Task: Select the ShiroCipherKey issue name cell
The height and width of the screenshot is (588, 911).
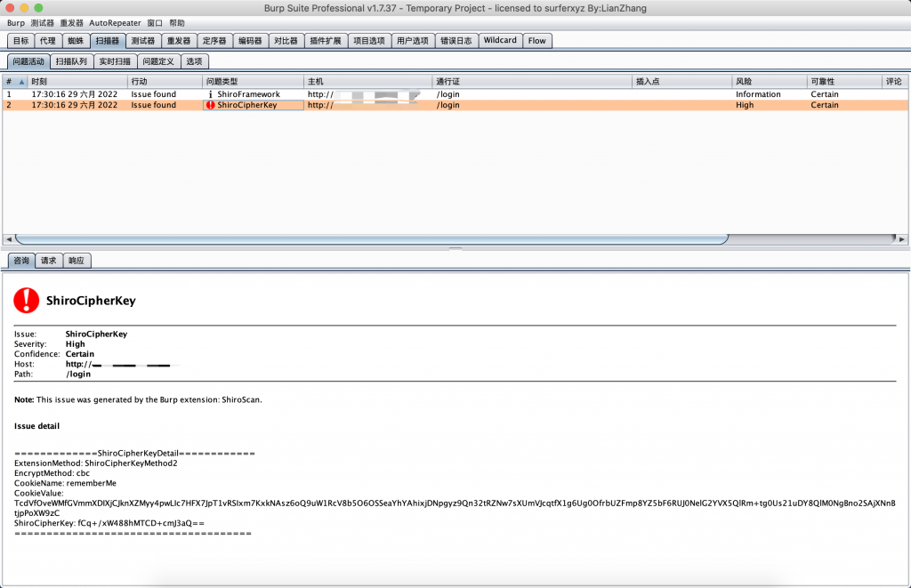Action: 254,105
